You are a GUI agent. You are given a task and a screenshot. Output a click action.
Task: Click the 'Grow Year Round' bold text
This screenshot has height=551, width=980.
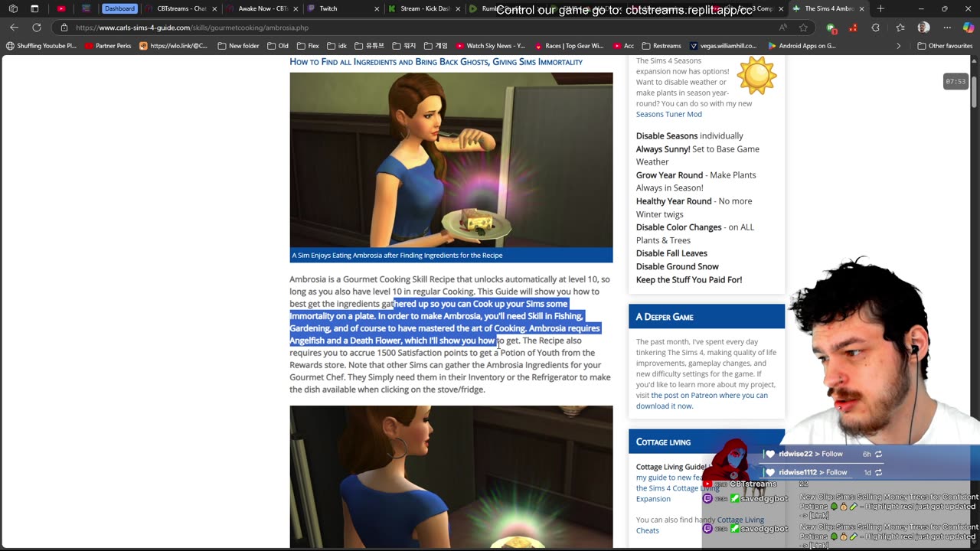[669, 175]
